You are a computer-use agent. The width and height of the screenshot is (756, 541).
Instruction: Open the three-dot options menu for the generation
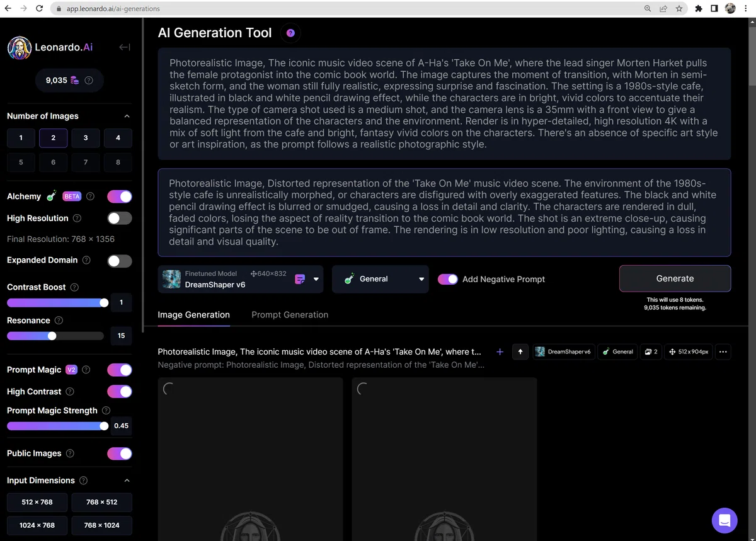click(723, 352)
